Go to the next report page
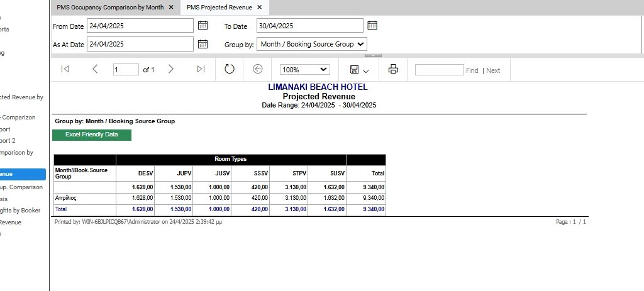 [x=171, y=69]
